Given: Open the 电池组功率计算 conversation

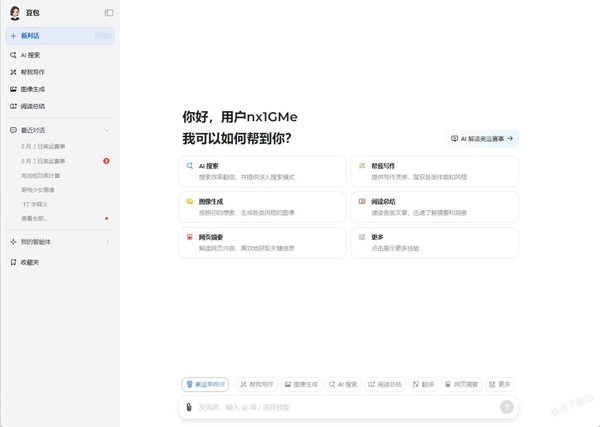Looking at the screenshot, I should (41, 176).
